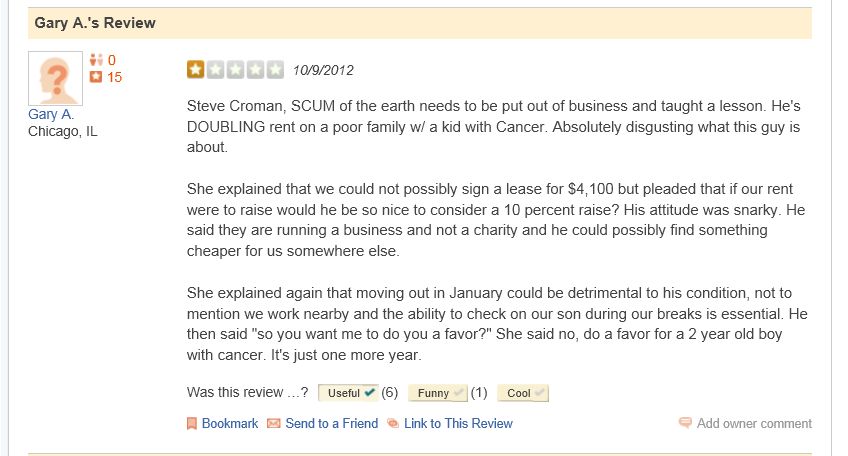Click the Bookmark flag icon
This screenshot has height=456, width=848.
(x=191, y=424)
